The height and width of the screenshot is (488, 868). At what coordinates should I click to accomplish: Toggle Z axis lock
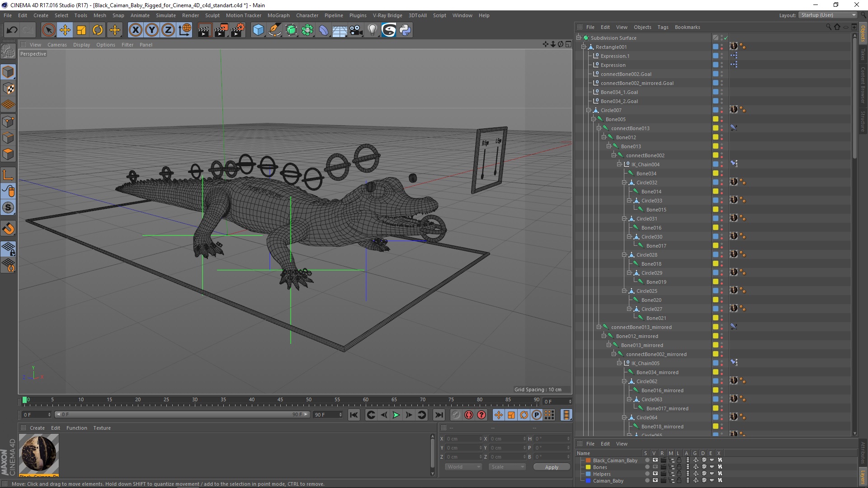168,30
